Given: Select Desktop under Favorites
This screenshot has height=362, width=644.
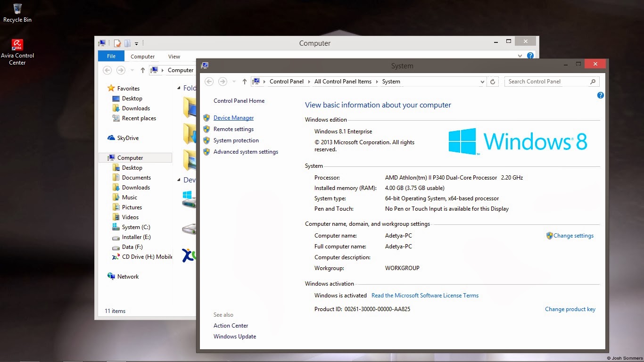Looking at the screenshot, I should [x=132, y=98].
